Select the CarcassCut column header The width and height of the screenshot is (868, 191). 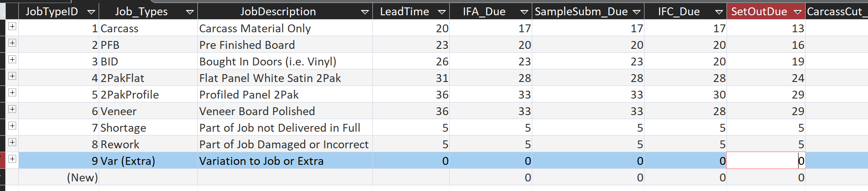point(836,12)
